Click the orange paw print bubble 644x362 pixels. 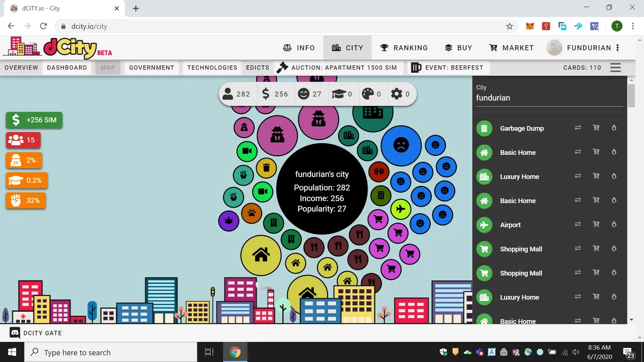[x=252, y=213]
